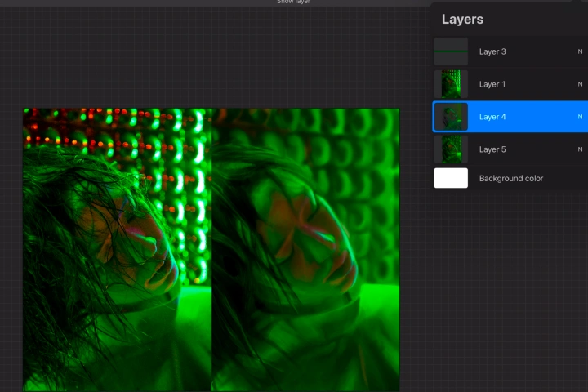Open blend mode N for Layer 4
The width and height of the screenshot is (588, 392).
click(580, 117)
